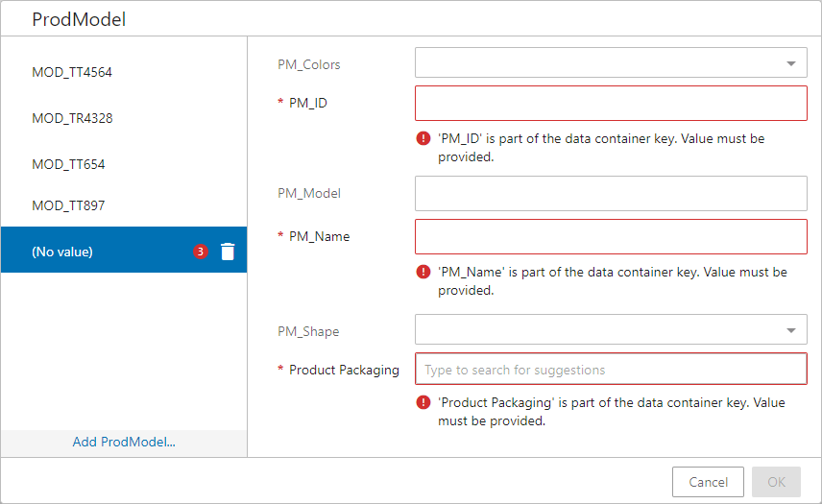822x504 pixels.
Task: Click the disabled OK button
Action: (777, 482)
